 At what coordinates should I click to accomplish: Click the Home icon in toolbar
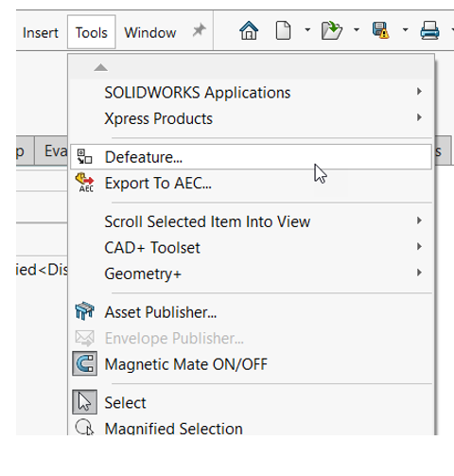coord(249,30)
